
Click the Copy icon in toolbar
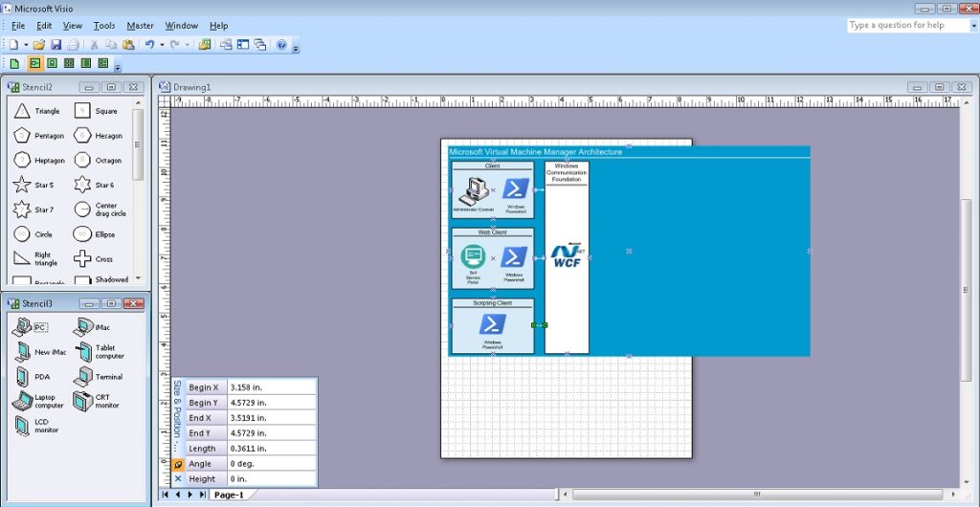click(111, 45)
